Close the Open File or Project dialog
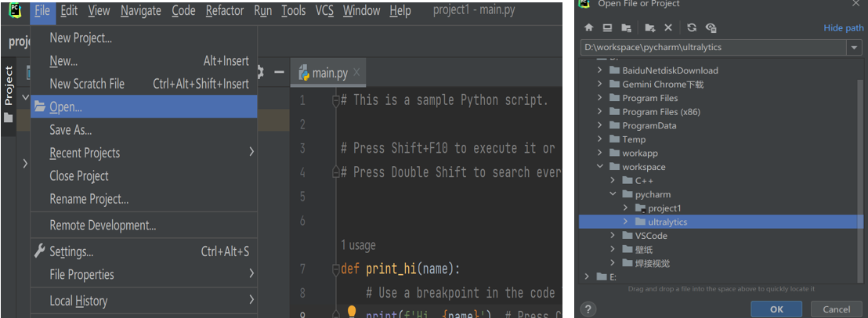868x318 pixels. pos(854,3)
